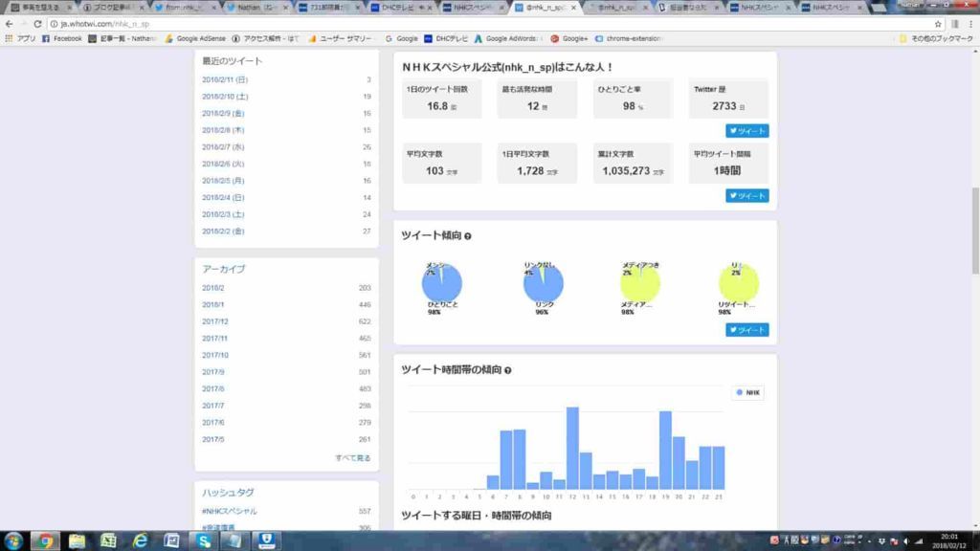Click the ひとりごと 98% pie chart
The width and height of the screenshot is (980, 551).
click(442, 283)
